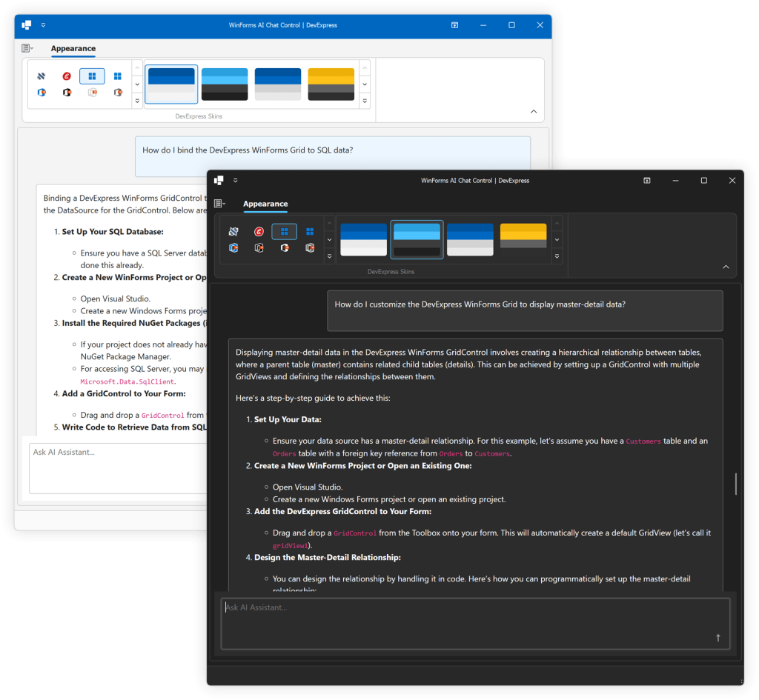Expand the color palette gallery in dark window
This screenshot has height=700, width=759.
(557, 256)
